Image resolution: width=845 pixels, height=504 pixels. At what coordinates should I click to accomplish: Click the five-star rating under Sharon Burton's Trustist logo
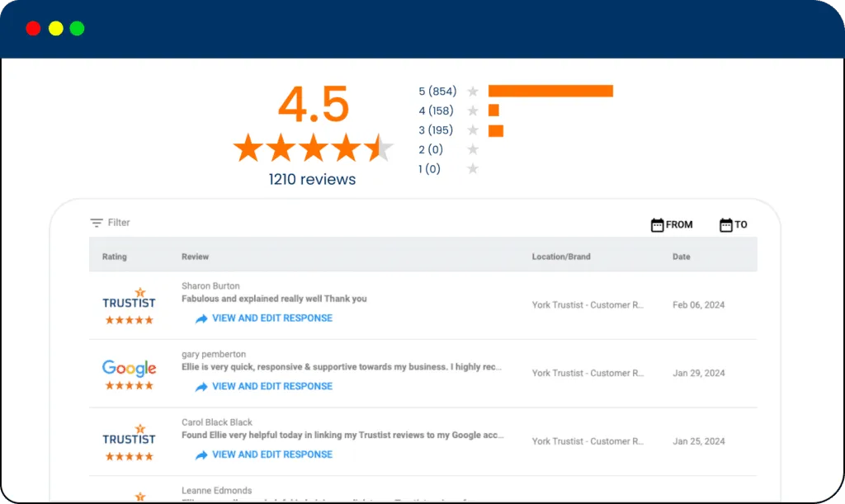point(130,320)
